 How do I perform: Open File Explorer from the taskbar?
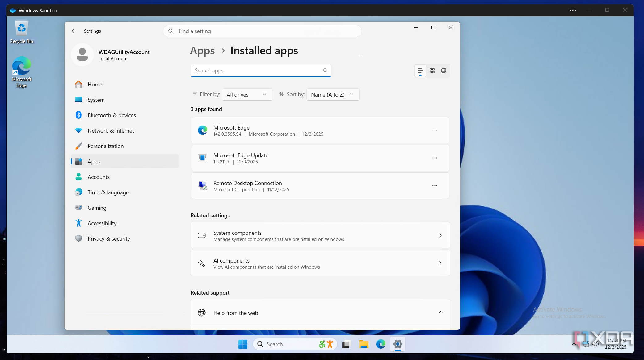click(364, 344)
